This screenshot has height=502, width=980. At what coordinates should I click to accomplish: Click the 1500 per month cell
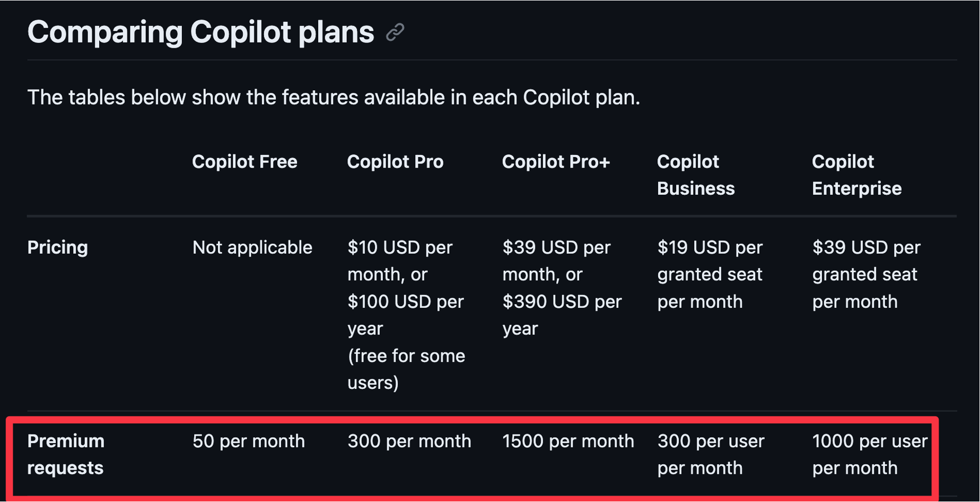click(568, 441)
